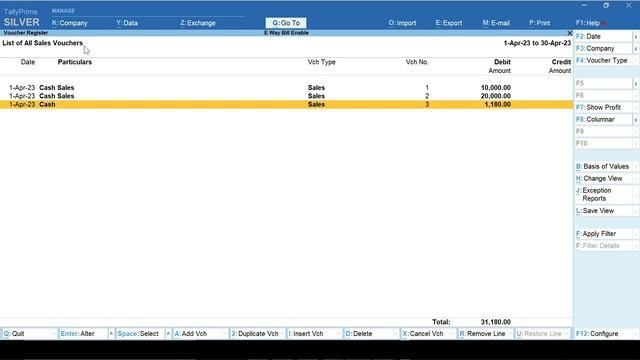Click L: Save View
The image size is (640, 360).
pos(603,211)
